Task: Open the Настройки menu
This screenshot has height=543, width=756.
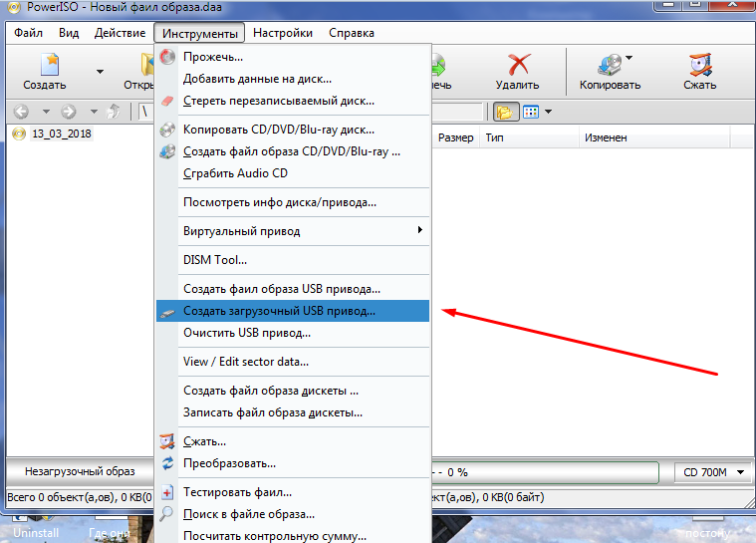Action: (283, 33)
